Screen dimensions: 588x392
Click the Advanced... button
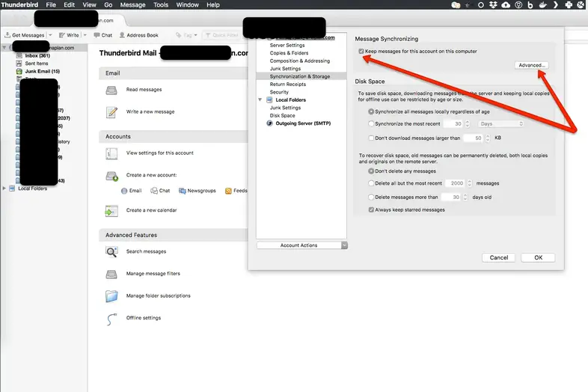(x=531, y=65)
